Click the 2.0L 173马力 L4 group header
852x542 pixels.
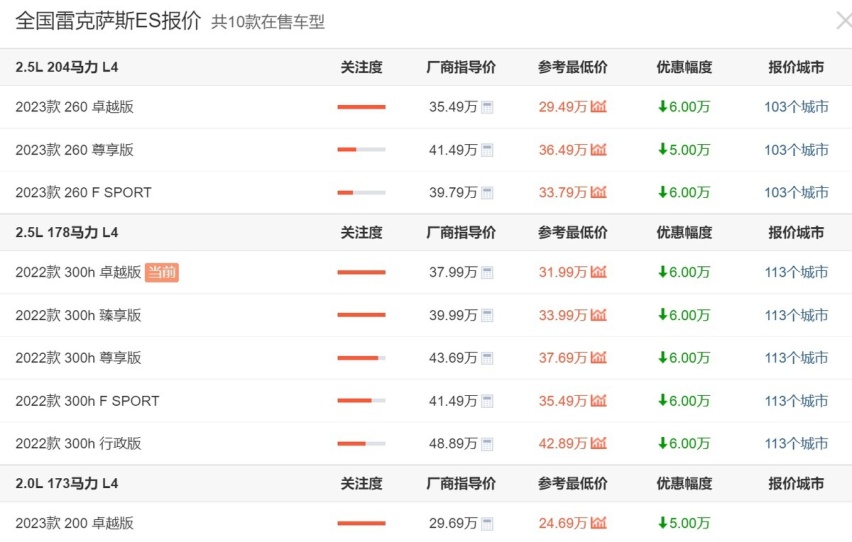tap(67, 483)
